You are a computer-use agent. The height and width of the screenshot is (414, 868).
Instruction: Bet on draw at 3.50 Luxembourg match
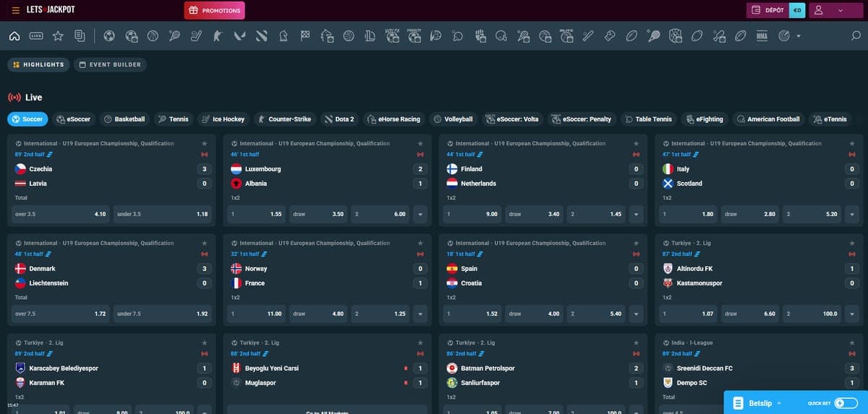pos(318,214)
